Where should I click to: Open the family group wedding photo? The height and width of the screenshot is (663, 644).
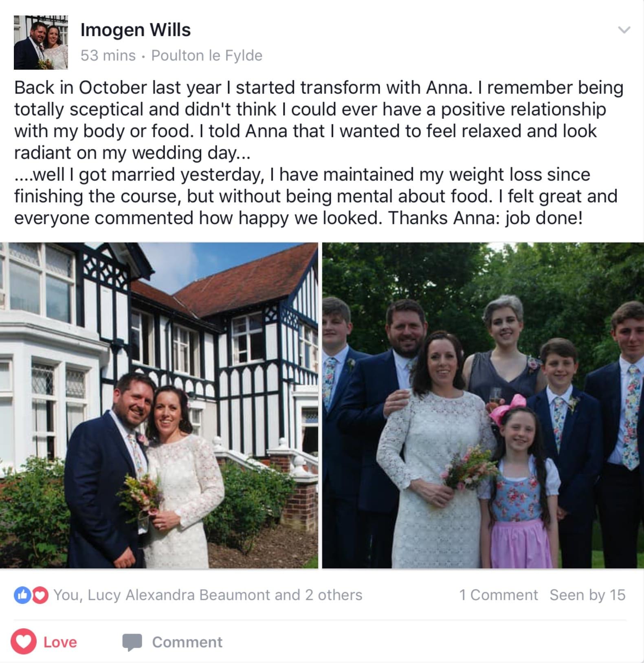(x=483, y=405)
